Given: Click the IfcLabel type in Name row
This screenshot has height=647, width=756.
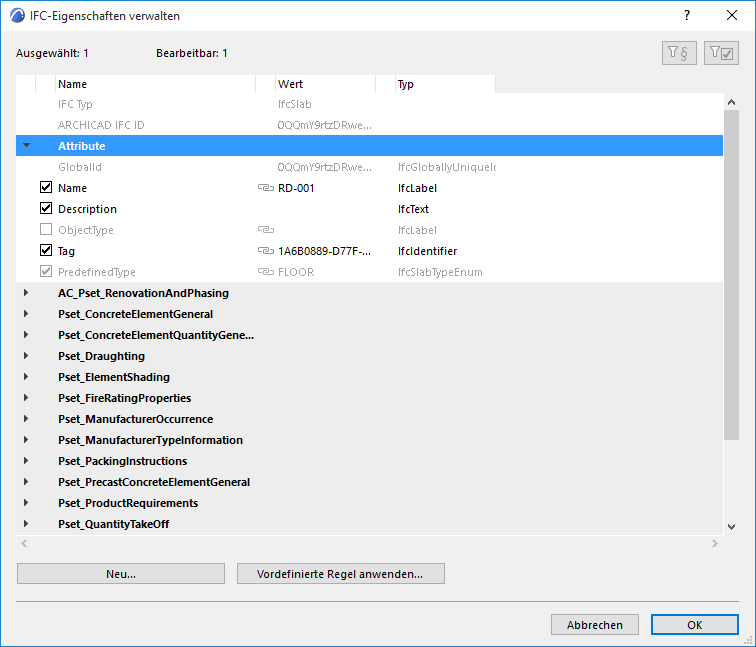Looking at the screenshot, I should [x=417, y=188].
